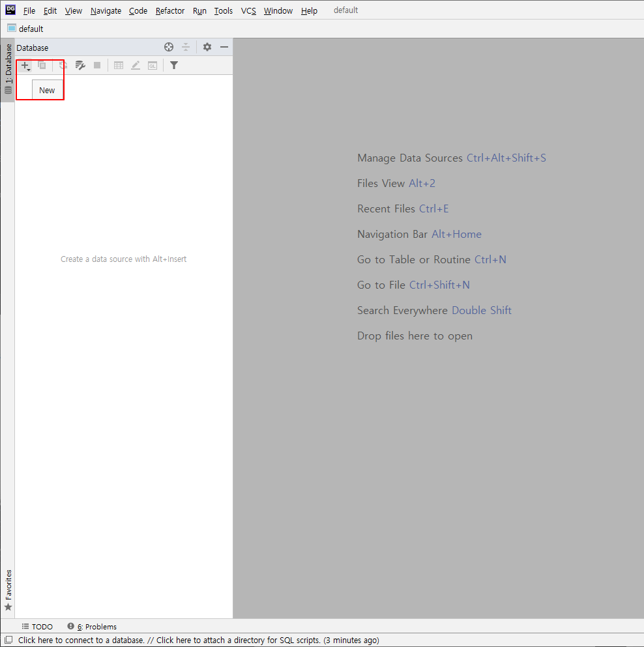The height and width of the screenshot is (647, 644).
Task: Click the default project icon in navigation bar
Action: 12,29
